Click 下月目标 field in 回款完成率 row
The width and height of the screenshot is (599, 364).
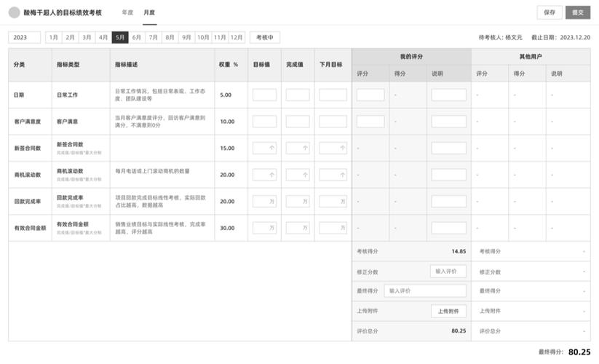[x=333, y=201]
